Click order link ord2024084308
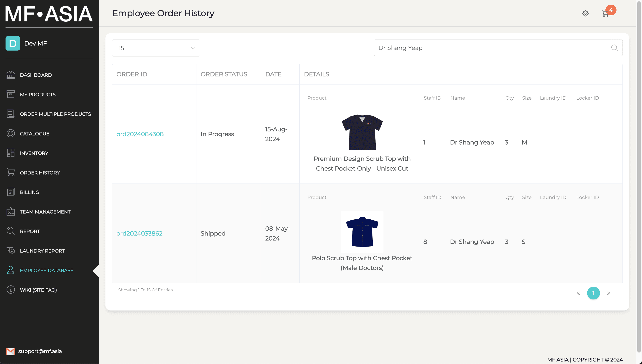The image size is (642, 364). (x=140, y=134)
